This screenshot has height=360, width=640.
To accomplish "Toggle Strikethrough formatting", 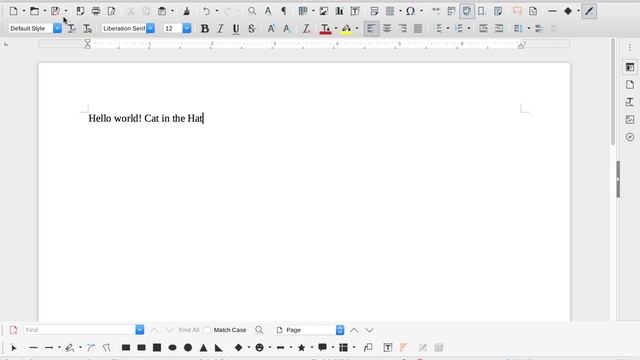I will (251, 29).
